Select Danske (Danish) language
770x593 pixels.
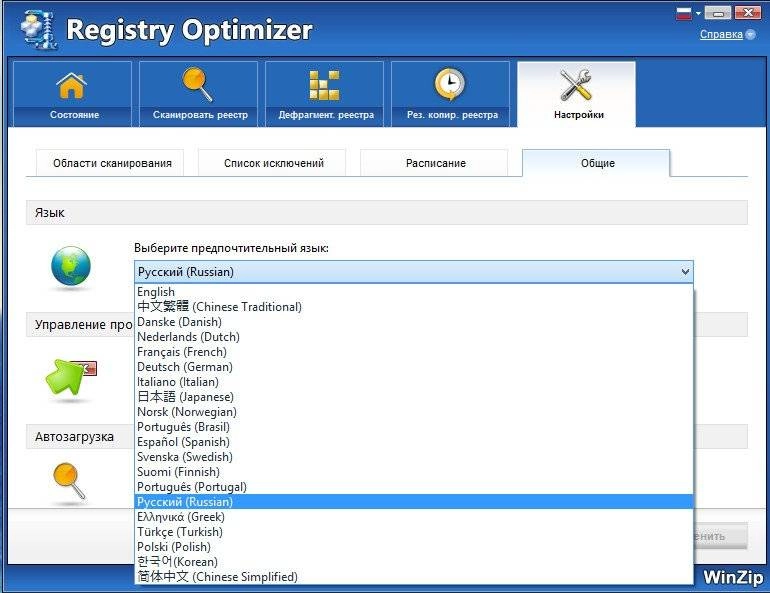(413, 322)
